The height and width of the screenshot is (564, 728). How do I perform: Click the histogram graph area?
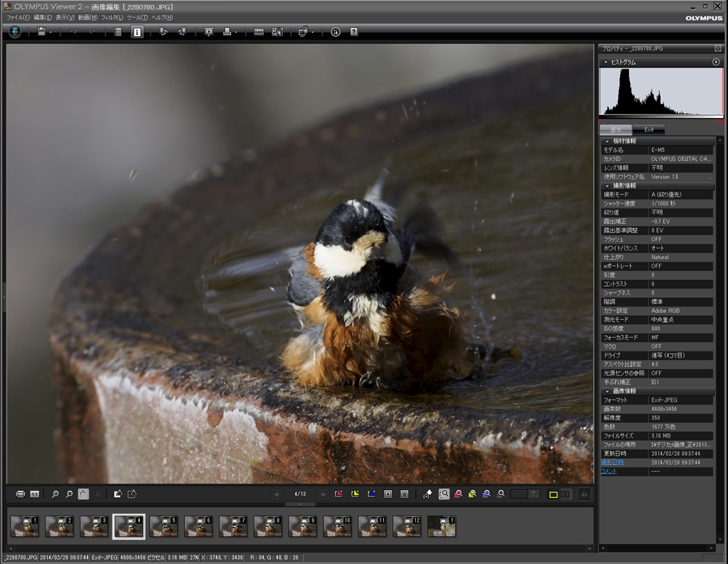click(660, 92)
